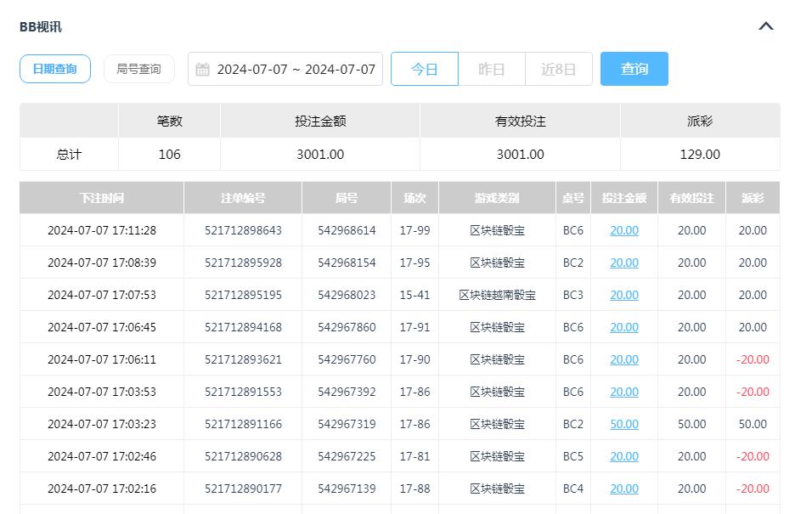812x514 pixels.
Task: Click the 下注时间 column header
Action: 101,197
